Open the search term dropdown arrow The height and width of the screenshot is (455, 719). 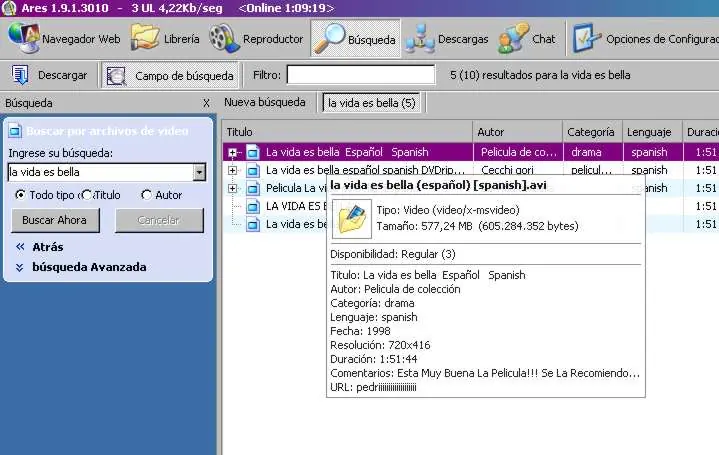(x=199, y=172)
